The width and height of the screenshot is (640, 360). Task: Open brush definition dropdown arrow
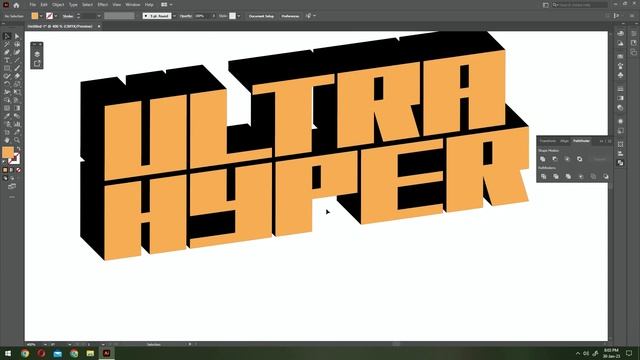tap(174, 16)
